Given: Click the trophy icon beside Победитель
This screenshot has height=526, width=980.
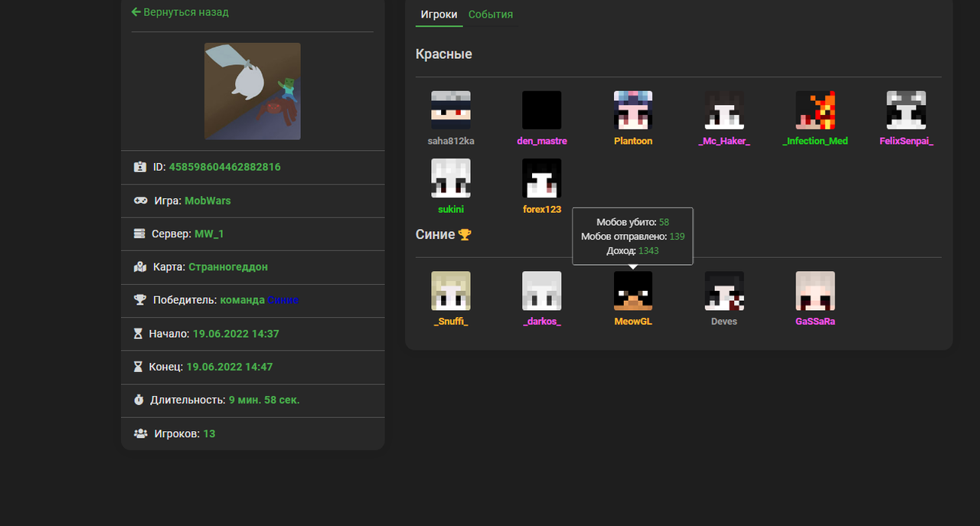Looking at the screenshot, I should tap(140, 300).
